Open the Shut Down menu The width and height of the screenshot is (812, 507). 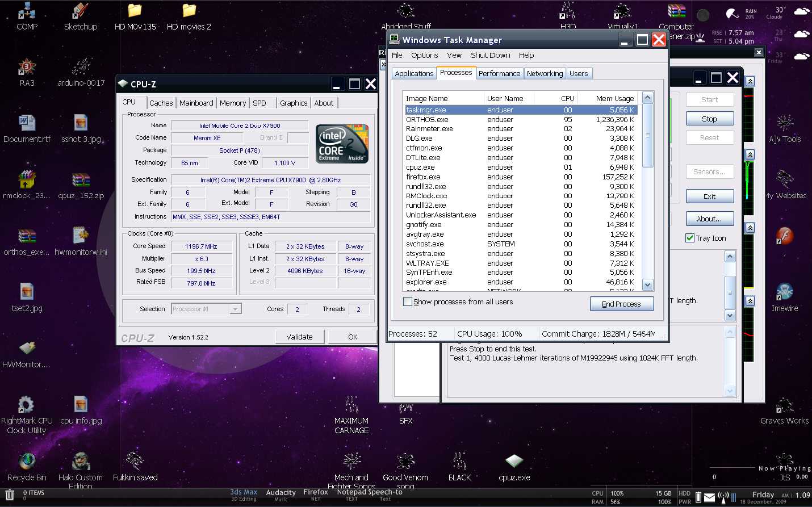(x=490, y=55)
